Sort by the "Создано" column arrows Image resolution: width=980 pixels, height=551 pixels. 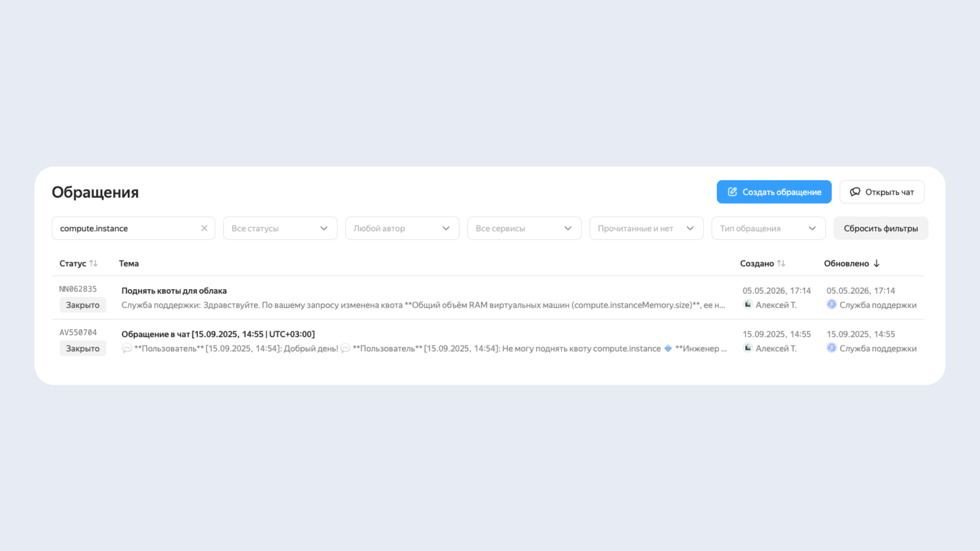(x=781, y=263)
